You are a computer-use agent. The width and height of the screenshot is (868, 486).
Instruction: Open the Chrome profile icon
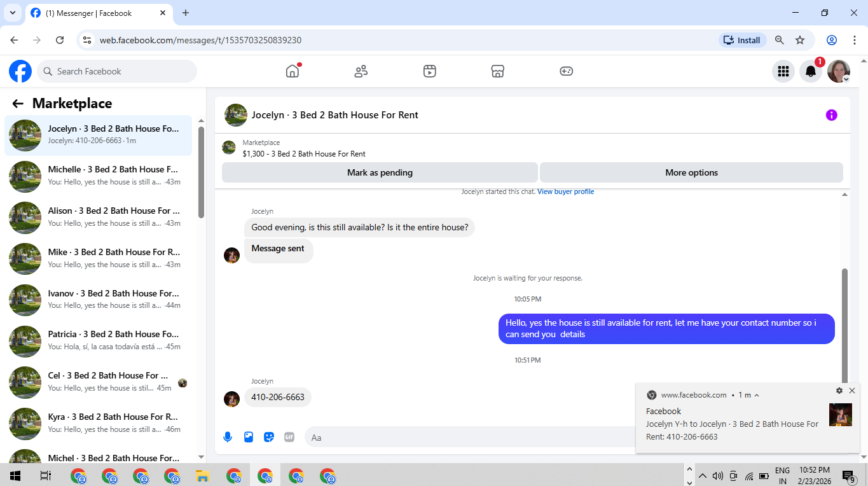click(832, 40)
